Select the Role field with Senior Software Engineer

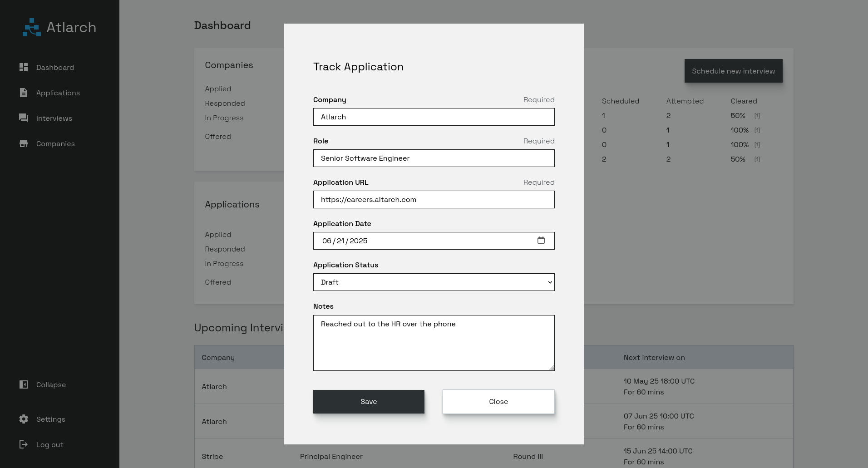[434, 158]
